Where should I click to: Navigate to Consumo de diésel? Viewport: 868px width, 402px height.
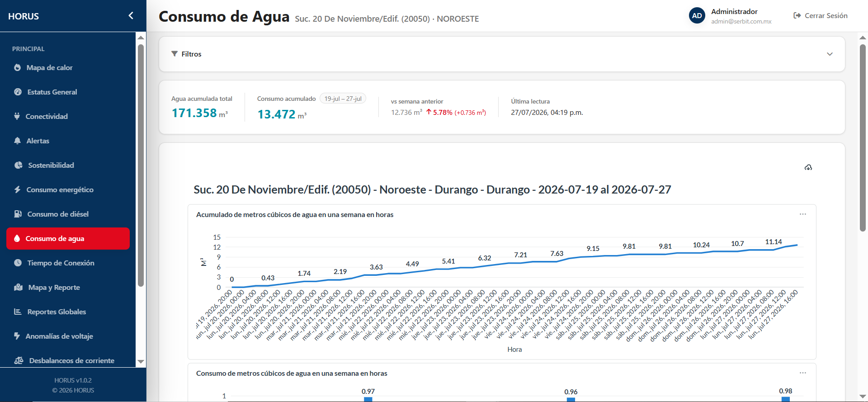tap(68, 214)
